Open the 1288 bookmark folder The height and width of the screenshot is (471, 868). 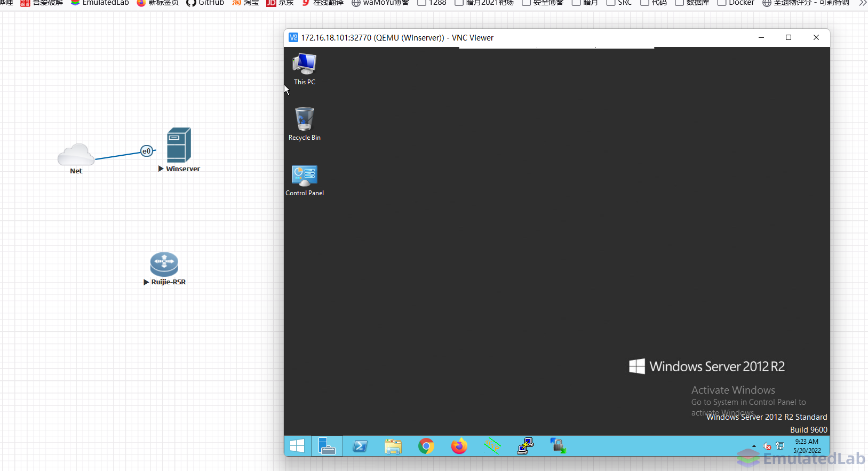pos(432,3)
